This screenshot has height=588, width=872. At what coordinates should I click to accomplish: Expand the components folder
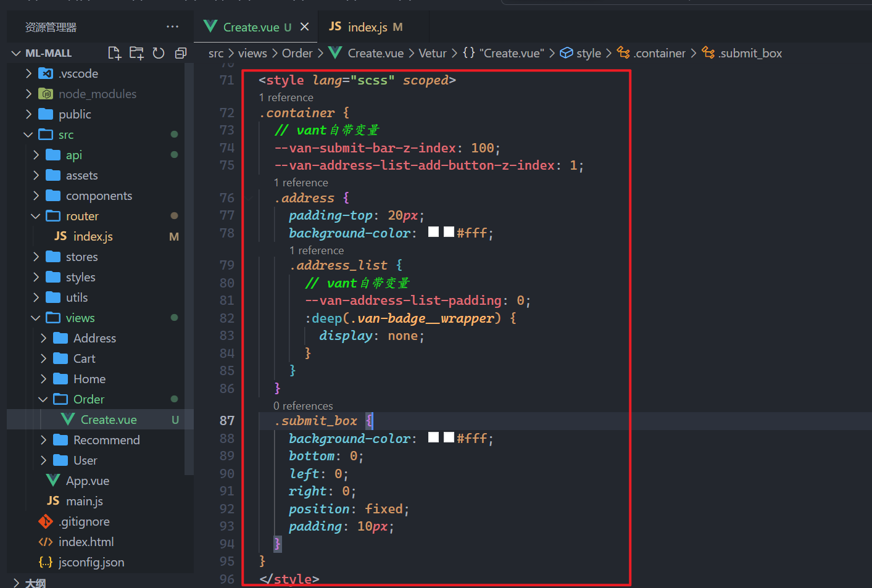36,196
